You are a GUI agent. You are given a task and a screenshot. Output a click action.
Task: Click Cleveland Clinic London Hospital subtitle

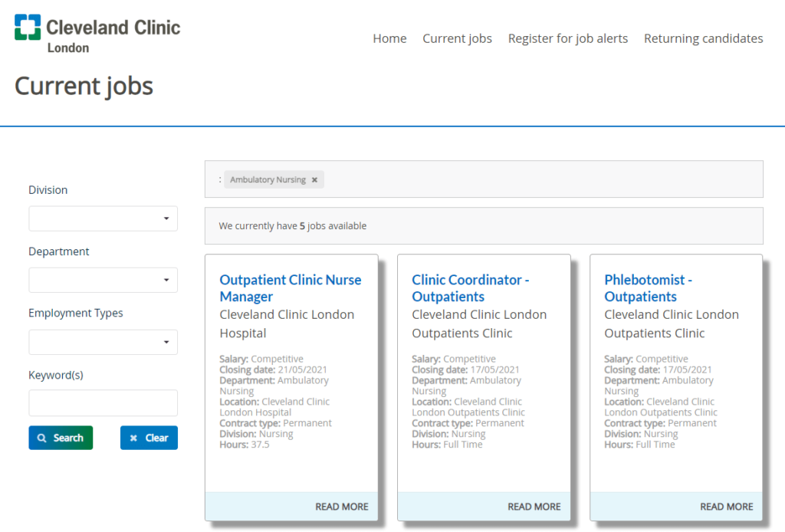(287, 323)
